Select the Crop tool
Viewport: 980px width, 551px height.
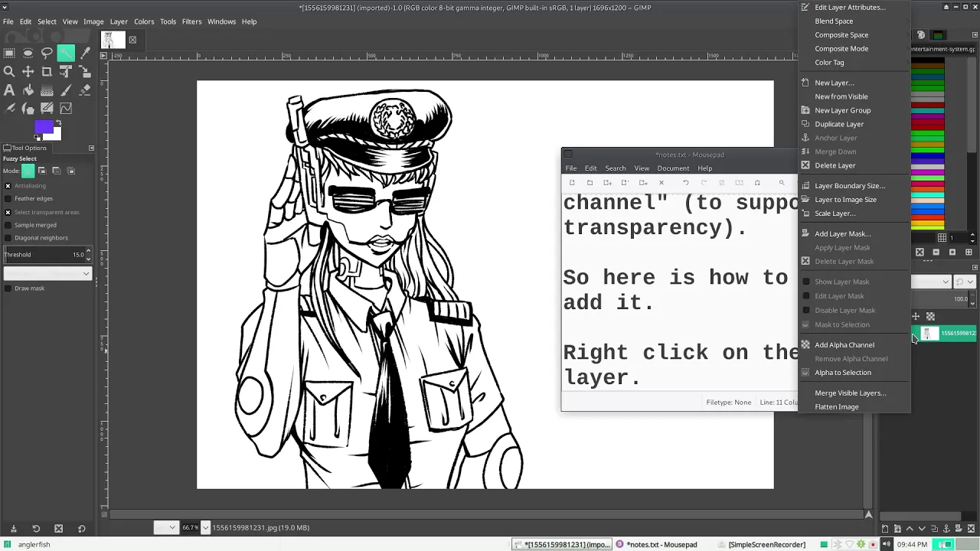coord(47,71)
